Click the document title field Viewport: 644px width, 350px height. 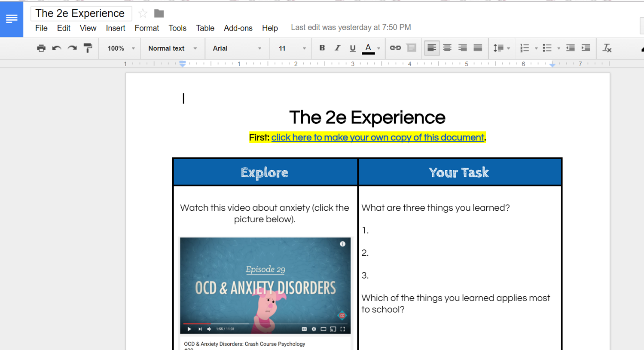click(x=81, y=13)
